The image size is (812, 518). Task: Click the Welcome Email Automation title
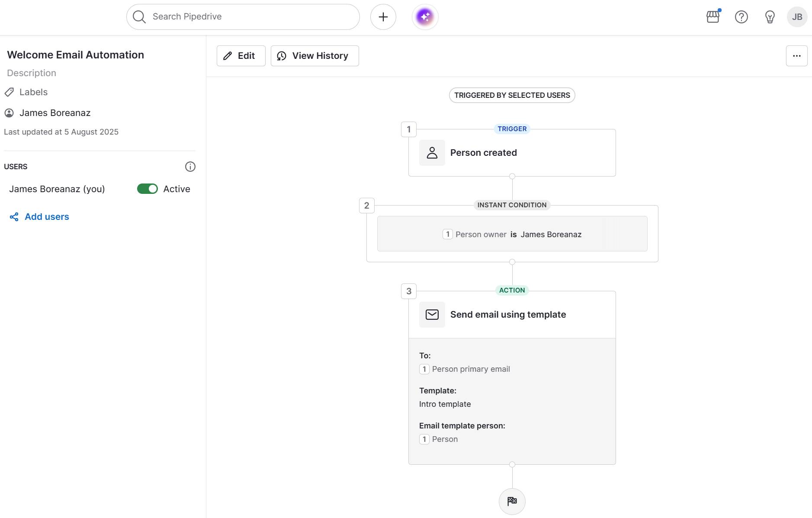click(x=76, y=55)
